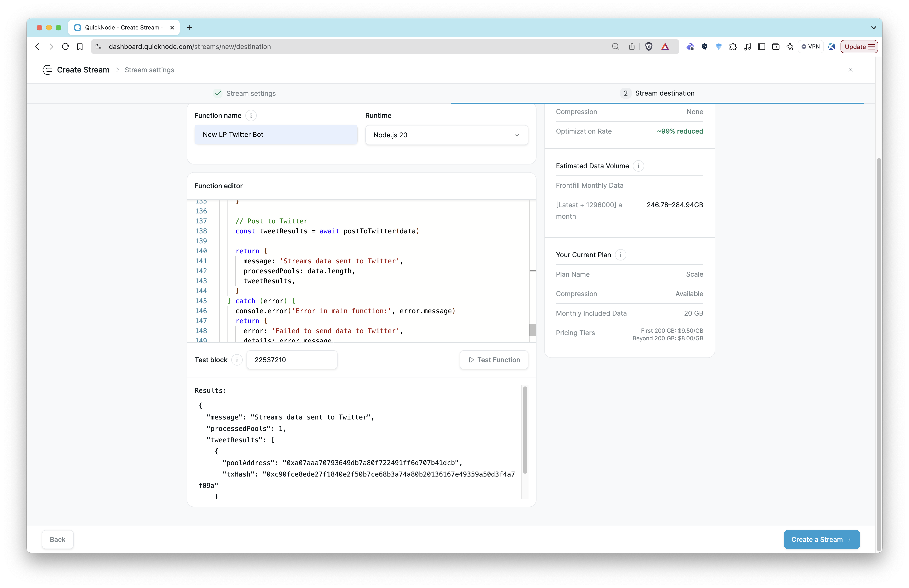Click Your Current Plan info icon

click(x=620, y=255)
